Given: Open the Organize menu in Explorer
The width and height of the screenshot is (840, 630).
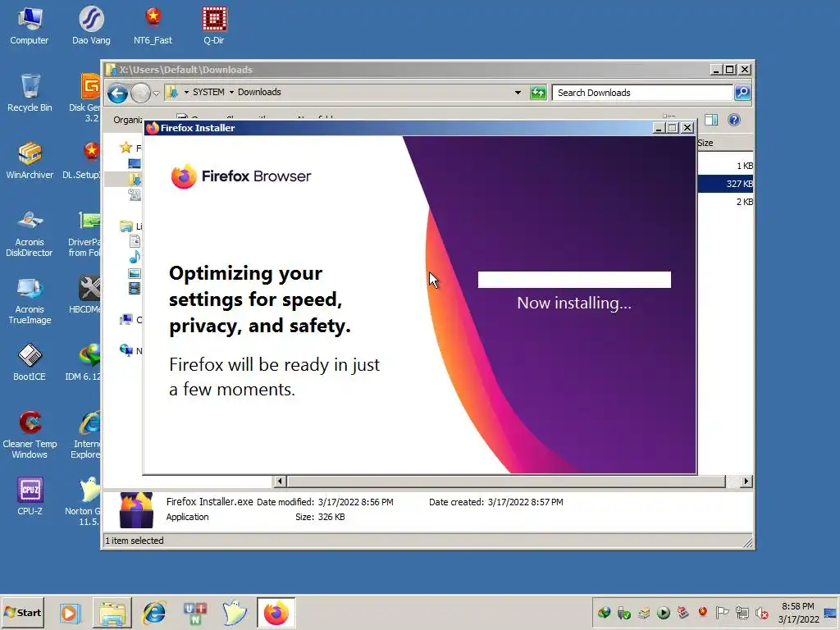Looking at the screenshot, I should [128, 120].
